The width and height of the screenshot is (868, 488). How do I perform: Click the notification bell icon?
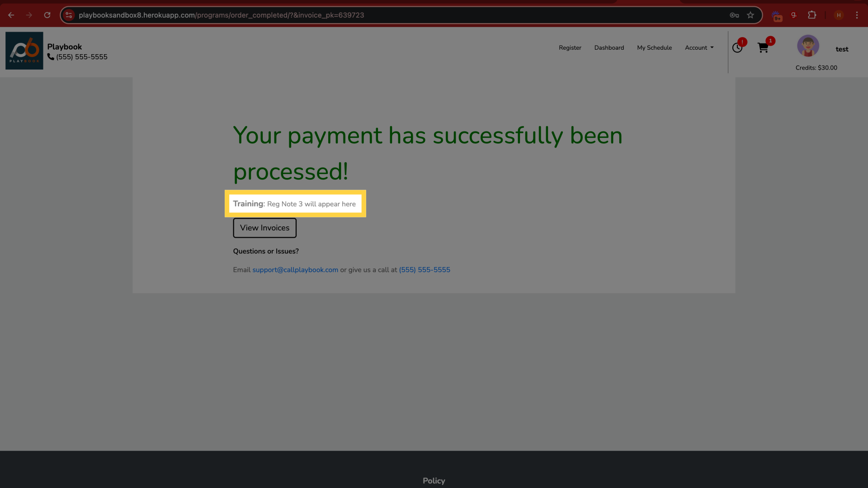pyautogui.click(x=737, y=47)
